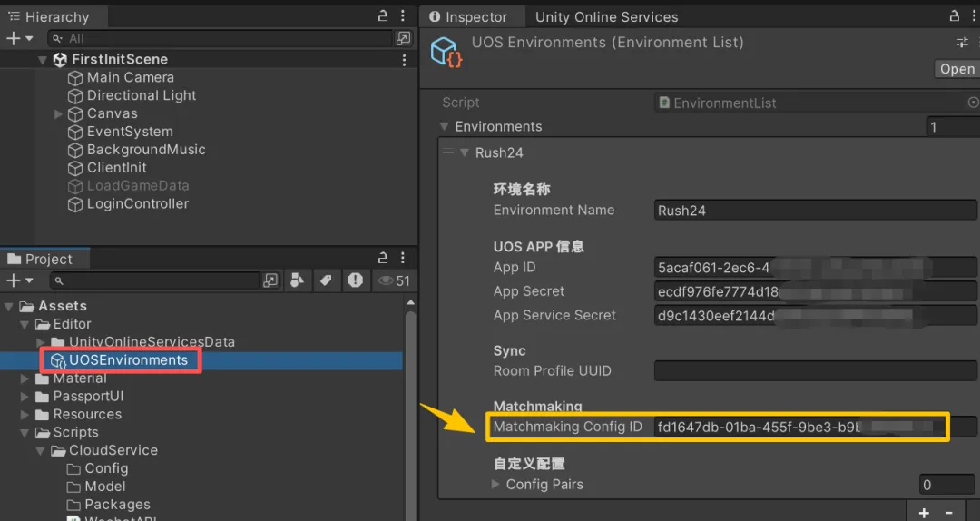Toggle Hierarchy scene search icon
The image size is (980, 521).
(404, 39)
